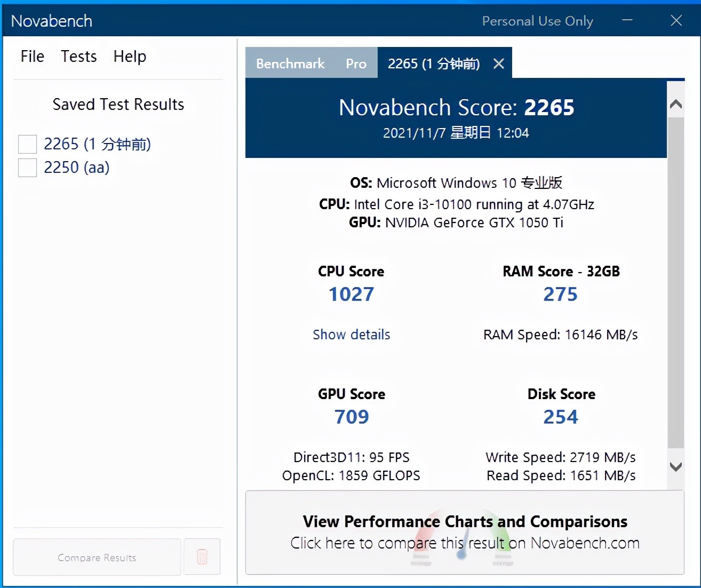Click the Compare Results button
The height and width of the screenshot is (588, 701).
coord(97,557)
